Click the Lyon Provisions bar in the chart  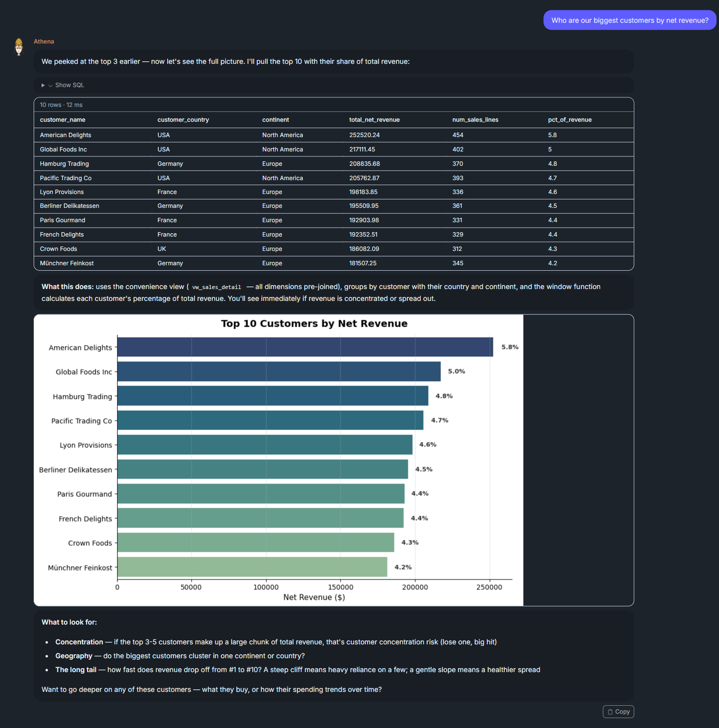pyautogui.click(x=265, y=444)
